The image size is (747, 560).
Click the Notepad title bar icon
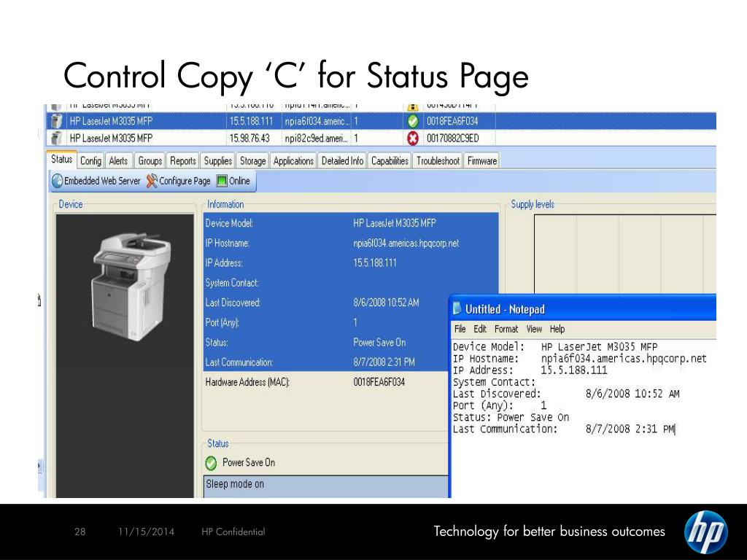coord(457,309)
